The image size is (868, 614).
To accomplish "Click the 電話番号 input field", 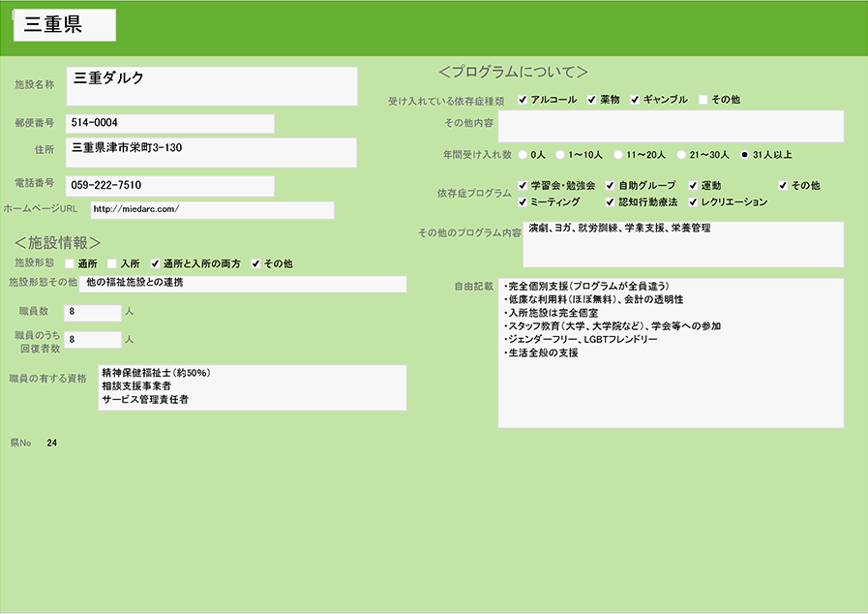I will point(169,185).
